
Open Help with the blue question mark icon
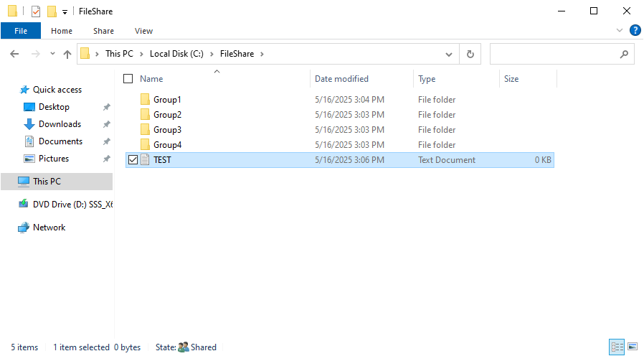pos(635,30)
